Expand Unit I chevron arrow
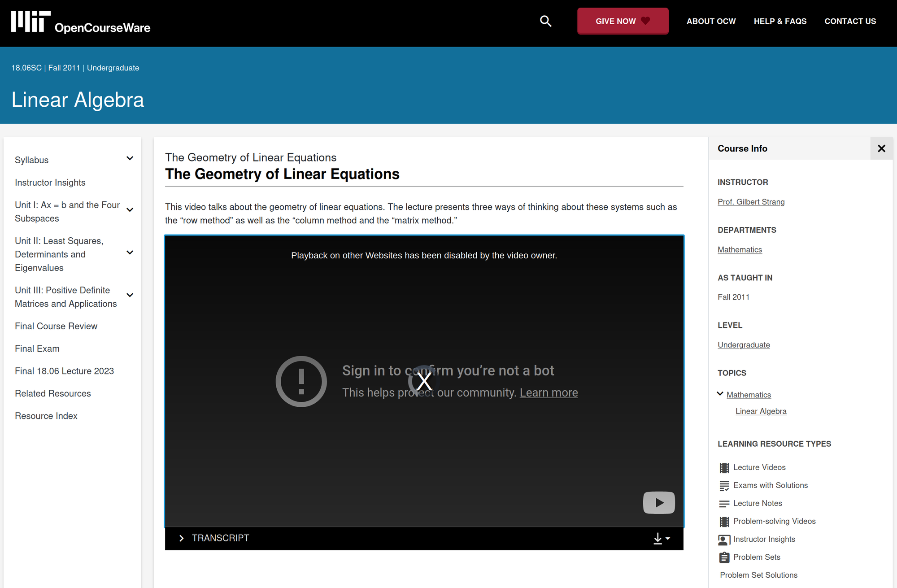The width and height of the screenshot is (897, 588). 130,209
